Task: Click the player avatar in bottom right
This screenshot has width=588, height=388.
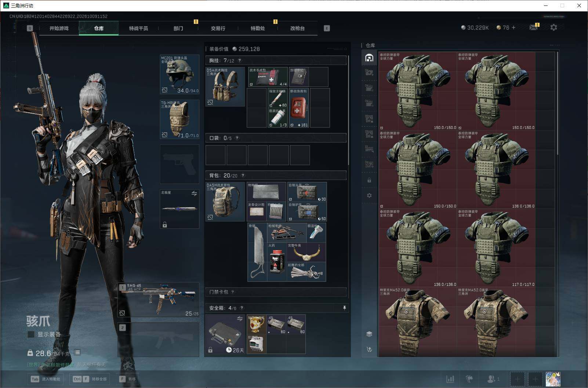Action: click(x=553, y=379)
